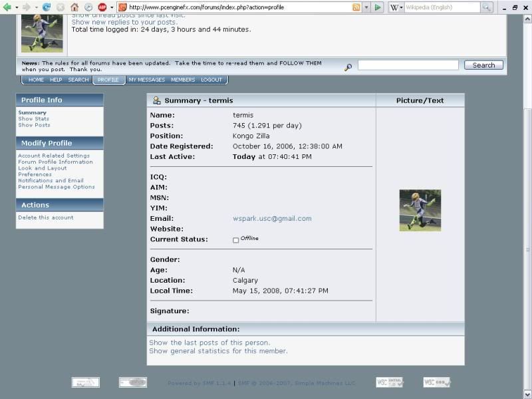Image resolution: width=532 pixels, height=399 pixels.
Task: Click the Wikipedia search magnifier icon
Action: coord(487,7)
